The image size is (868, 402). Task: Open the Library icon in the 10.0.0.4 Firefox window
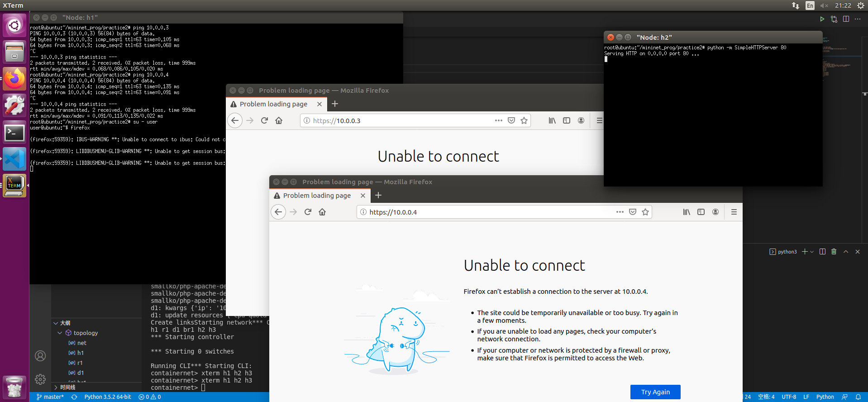pos(687,212)
